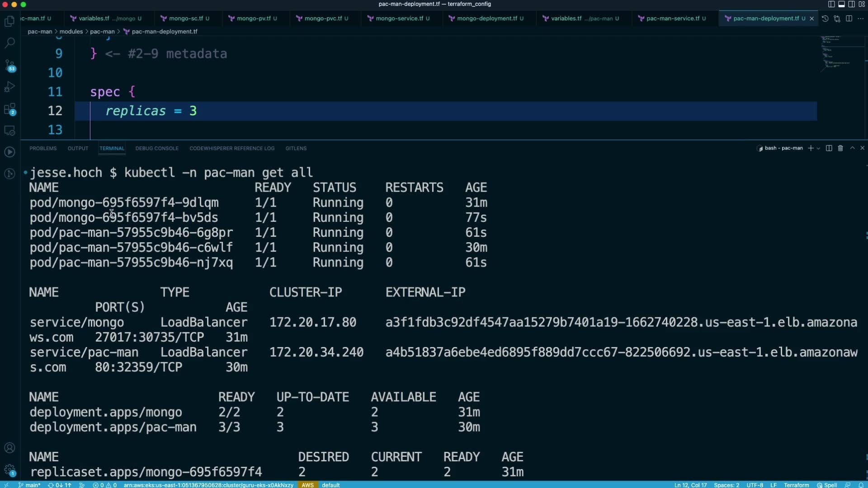Open new terminal launch profile dropdown
The image size is (868, 488).
click(818, 148)
